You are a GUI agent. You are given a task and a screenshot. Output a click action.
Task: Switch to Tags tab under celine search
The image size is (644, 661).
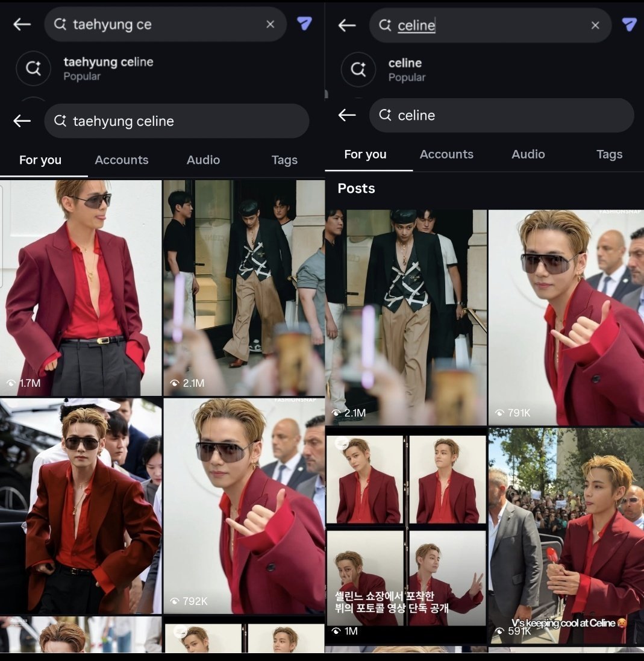(x=610, y=154)
